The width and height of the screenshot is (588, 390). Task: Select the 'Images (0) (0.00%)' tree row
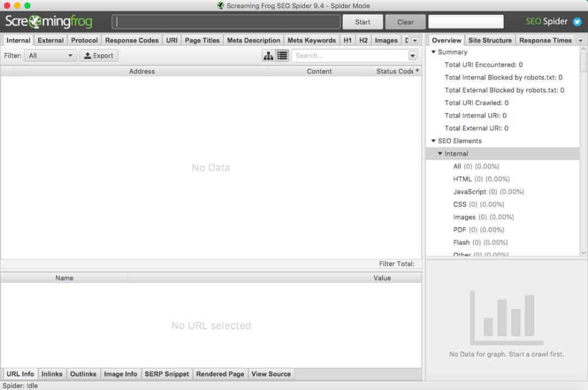503,217
